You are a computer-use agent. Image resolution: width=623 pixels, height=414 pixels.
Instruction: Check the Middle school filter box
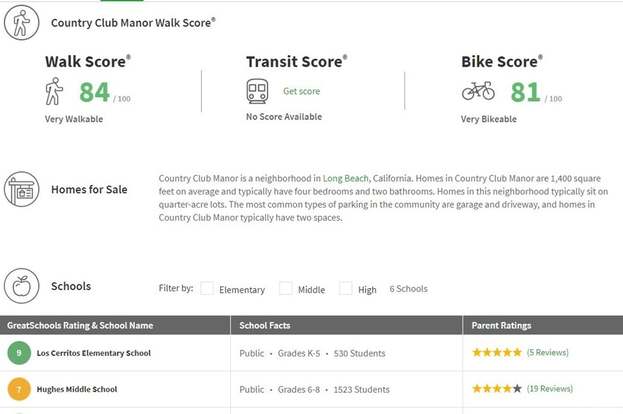pyautogui.click(x=286, y=288)
